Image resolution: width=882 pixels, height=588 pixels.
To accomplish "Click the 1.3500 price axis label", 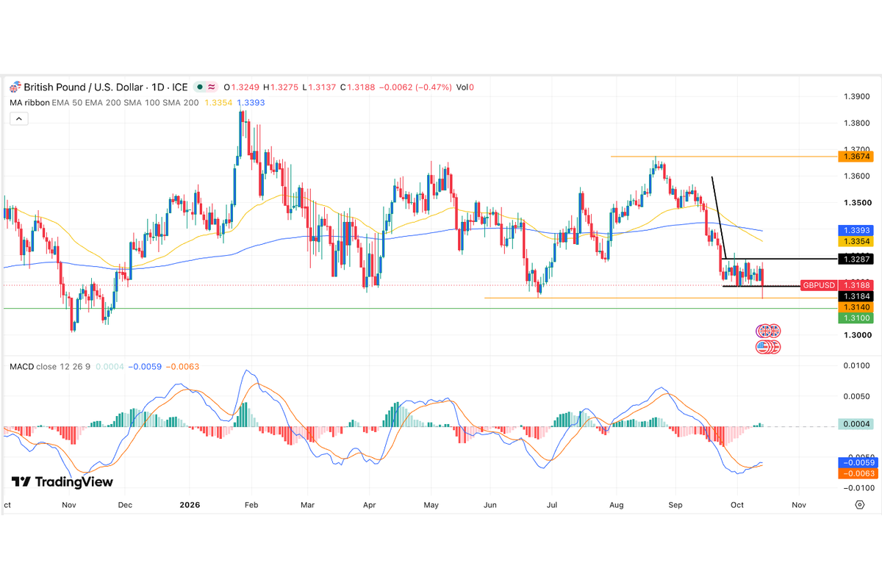I will coord(858,203).
